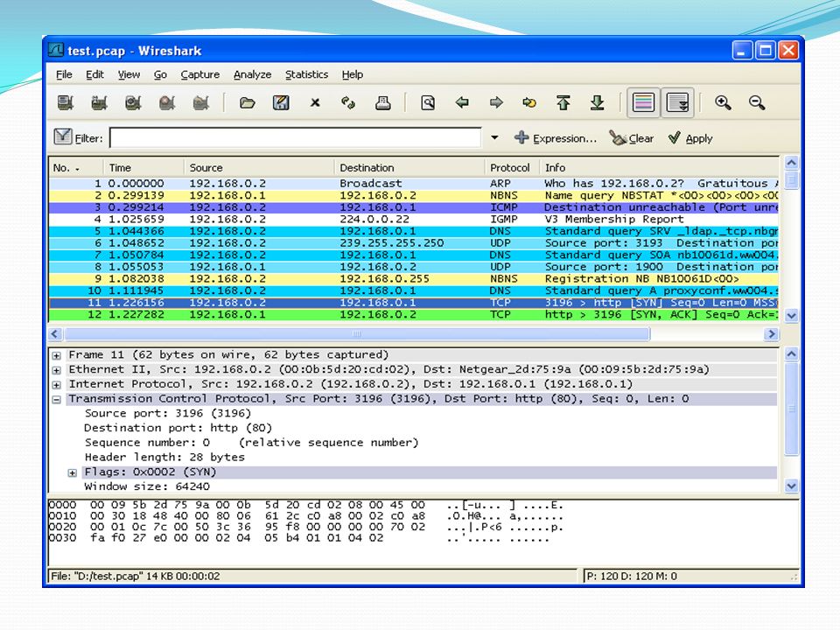This screenshot has width=840, height=630.
Task: Jump to the first packet icon
Action: [563, 102]
